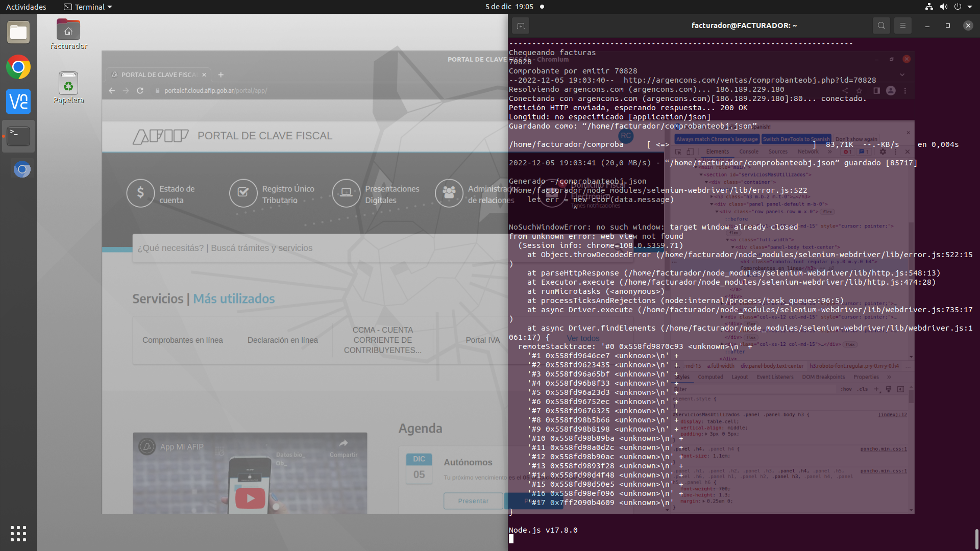Open a new Chromium tab with the plus

221,74
